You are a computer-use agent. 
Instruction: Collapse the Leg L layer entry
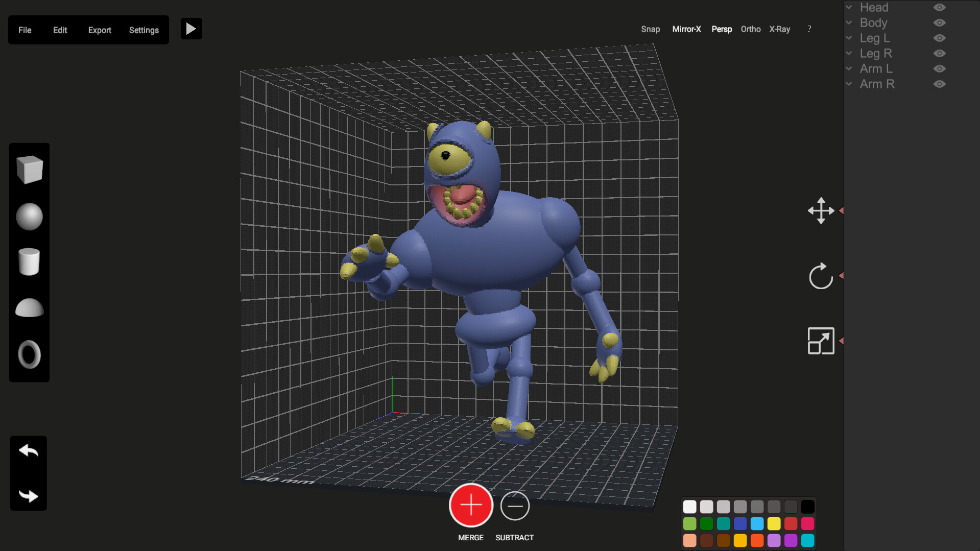pyautogui.click(x=849, y=38)
